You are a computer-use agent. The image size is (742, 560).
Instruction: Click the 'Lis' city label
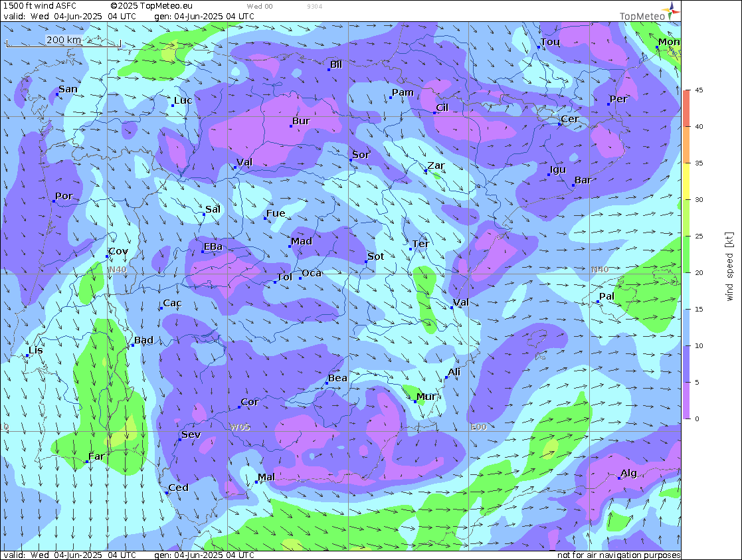(35, 350)
